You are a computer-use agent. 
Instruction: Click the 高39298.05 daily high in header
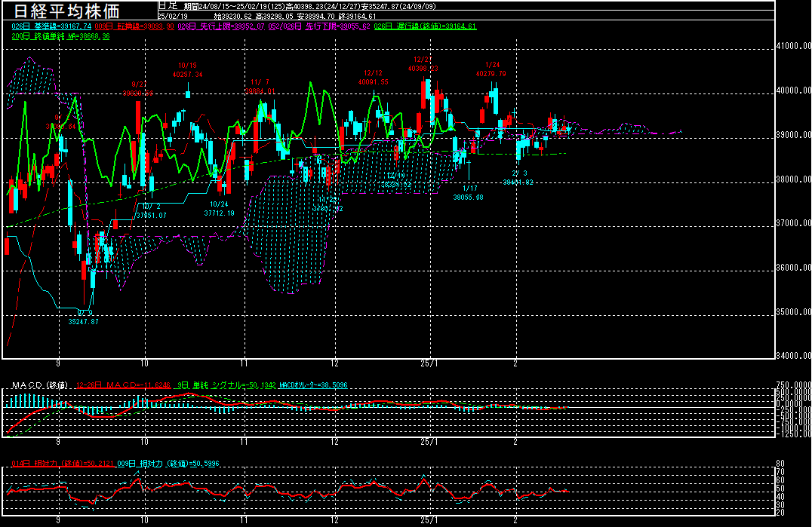(275, 17)
